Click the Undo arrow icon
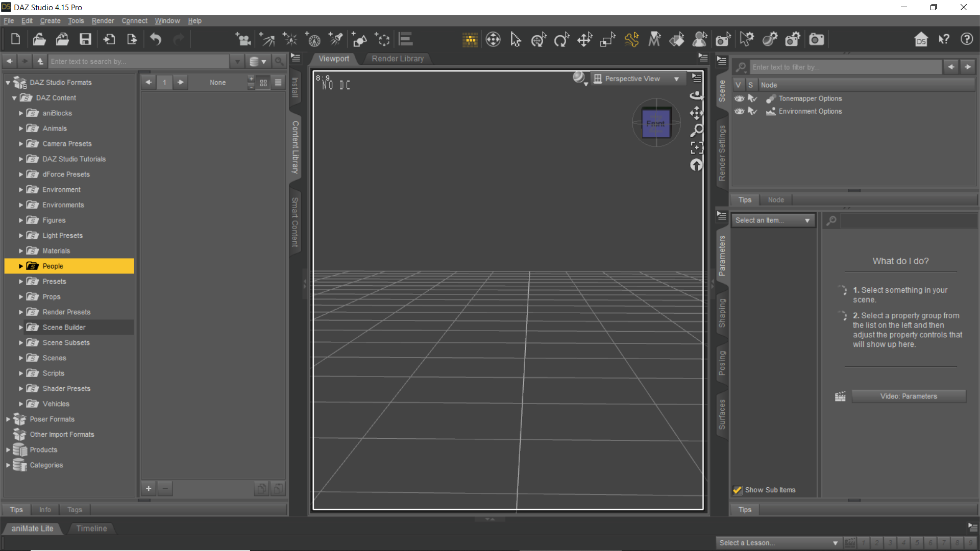The width and height of the screenshot is (980, 551). (156, 39)
